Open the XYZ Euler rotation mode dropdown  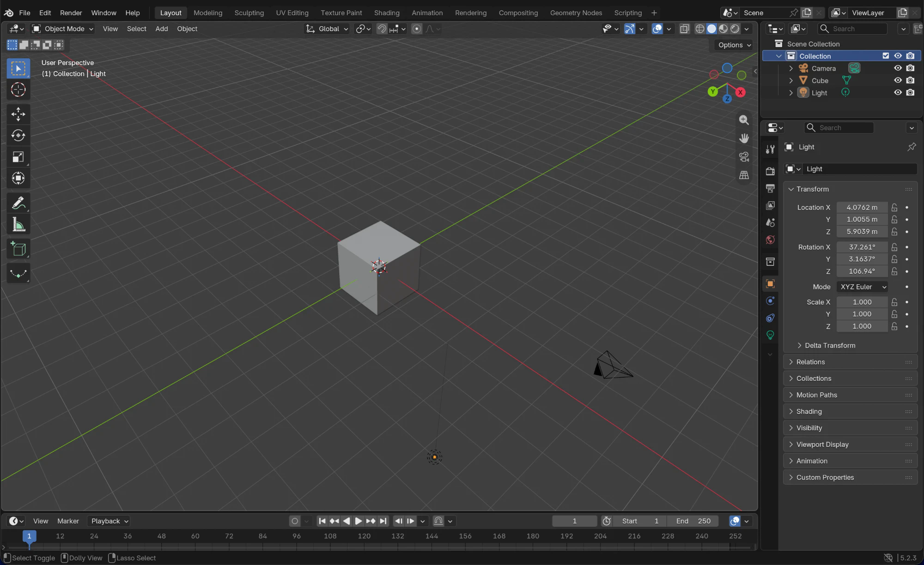pyautogui.click(x=862, y=287)
